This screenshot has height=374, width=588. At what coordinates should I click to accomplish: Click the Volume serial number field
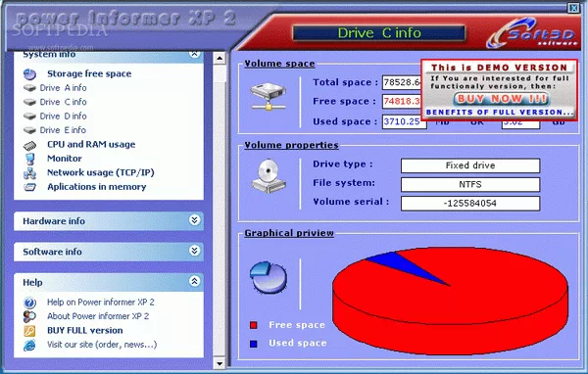pos(470,204)
